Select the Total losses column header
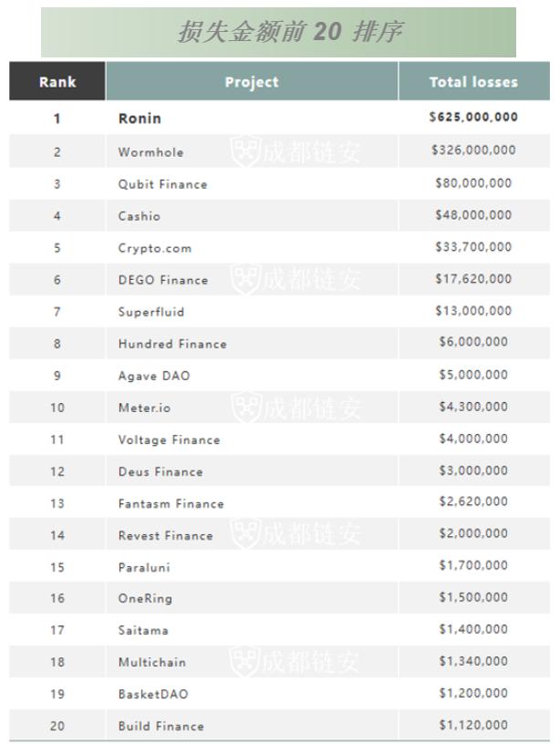The image size is (560, 744). pos(473,82)
